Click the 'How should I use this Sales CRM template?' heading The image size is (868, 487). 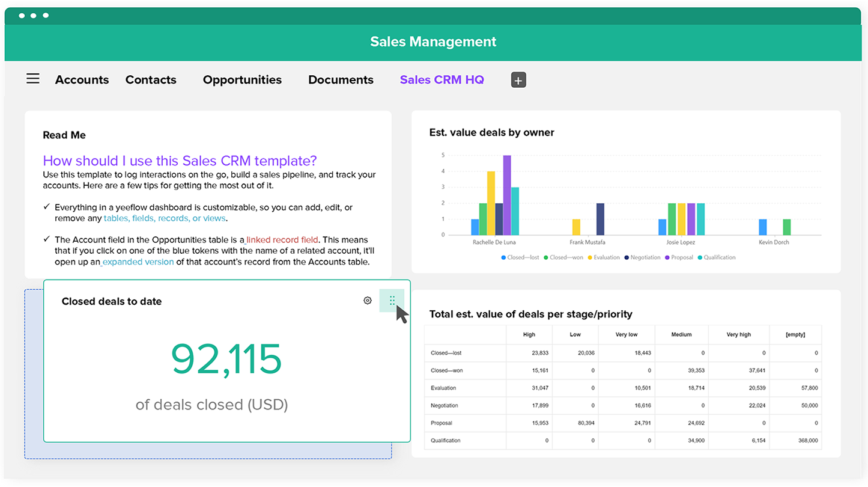click(x=180, y=161)
